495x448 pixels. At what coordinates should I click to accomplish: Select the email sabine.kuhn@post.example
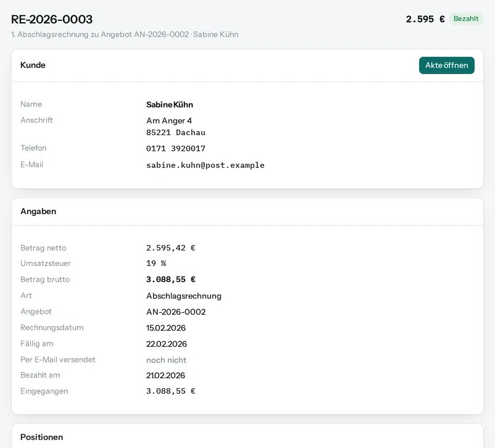click(205, 165)
